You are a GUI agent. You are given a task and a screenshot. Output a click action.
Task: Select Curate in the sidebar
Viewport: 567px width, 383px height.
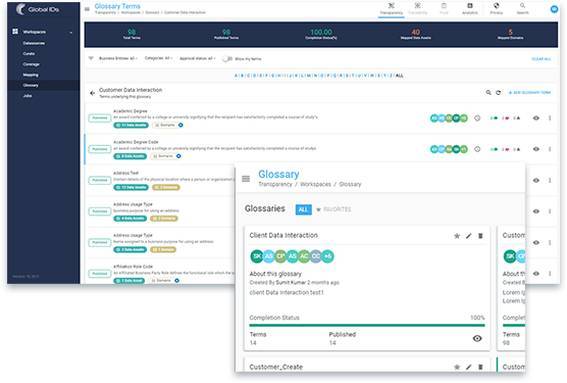coord(29,54)
